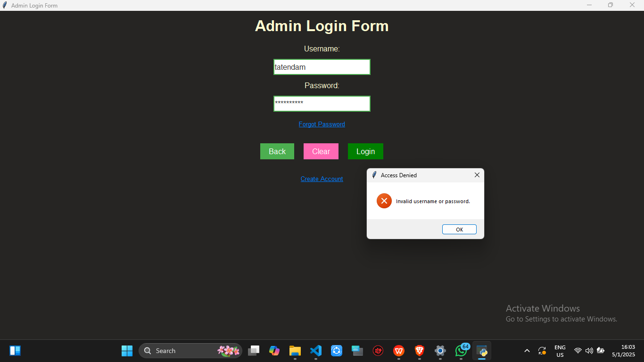
Task: Open WhatsApp with 64 badge on the taskbar
Action: 461,351
